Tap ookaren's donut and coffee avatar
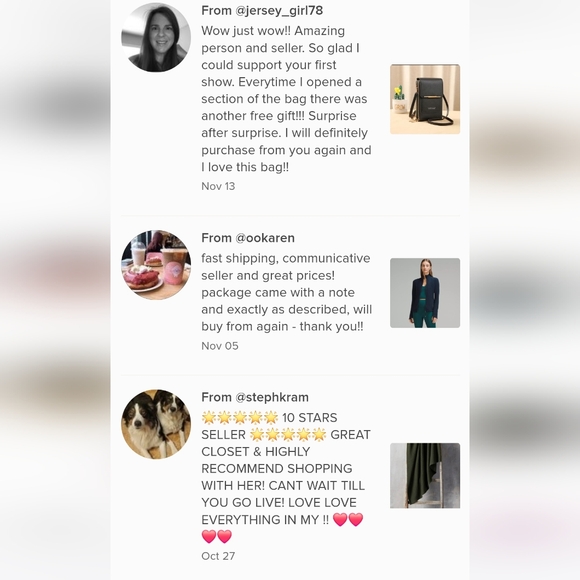580x580 pixels. tap(156, 264)
